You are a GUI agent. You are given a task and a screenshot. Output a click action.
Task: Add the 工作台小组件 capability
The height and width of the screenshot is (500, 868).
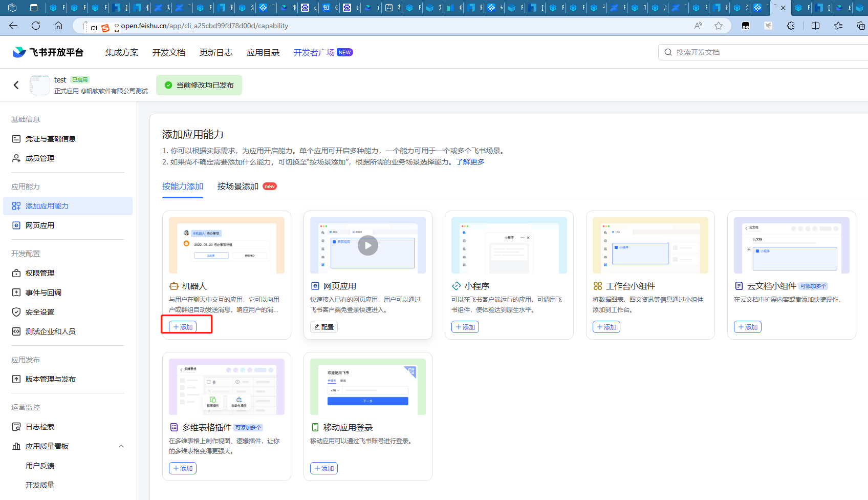[606, 327]
